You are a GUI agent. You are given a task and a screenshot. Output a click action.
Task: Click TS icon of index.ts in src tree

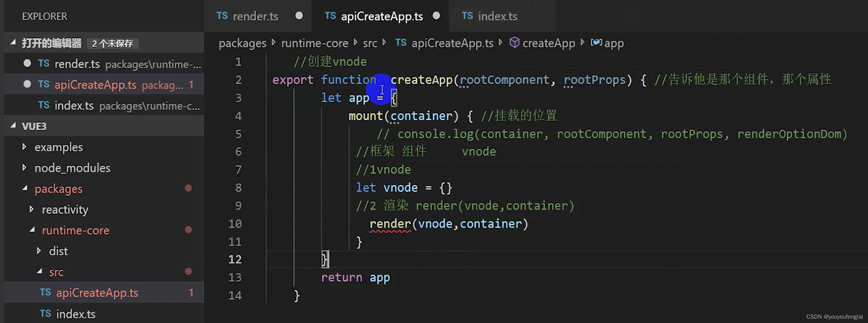(45, 313)
